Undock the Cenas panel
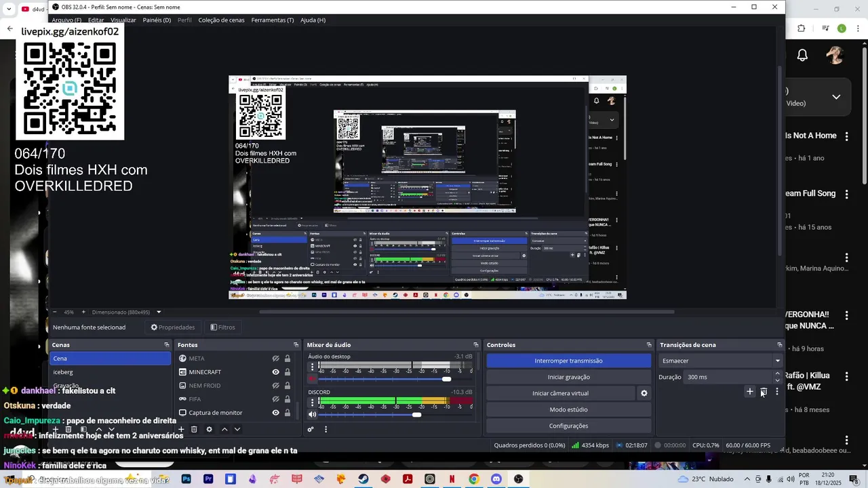 coord(167,345)
